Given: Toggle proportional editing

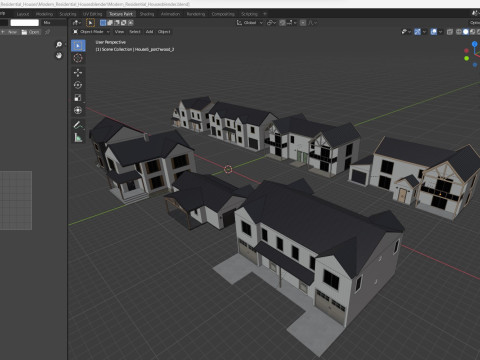Looking at the screenshot, I should tap(303, 23).
